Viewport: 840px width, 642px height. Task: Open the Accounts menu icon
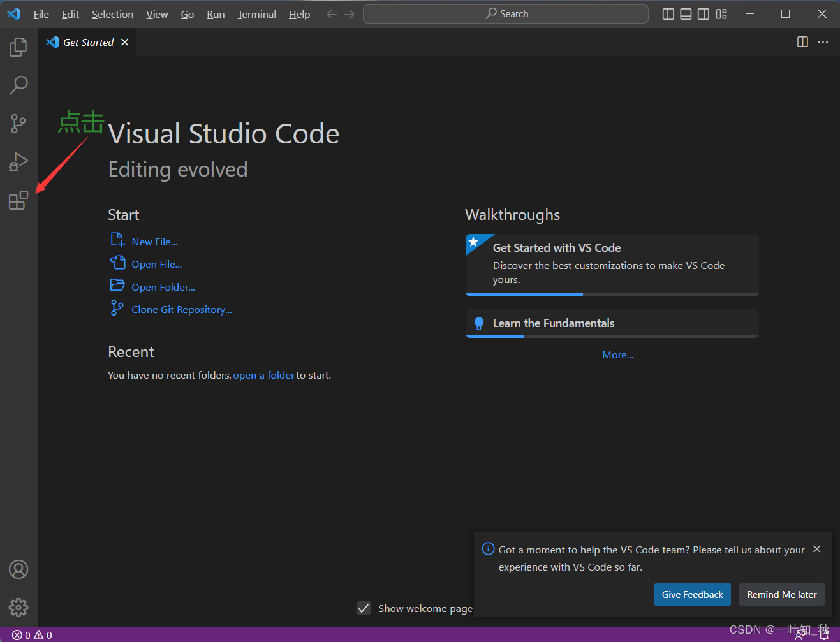(x=18, y=569)
